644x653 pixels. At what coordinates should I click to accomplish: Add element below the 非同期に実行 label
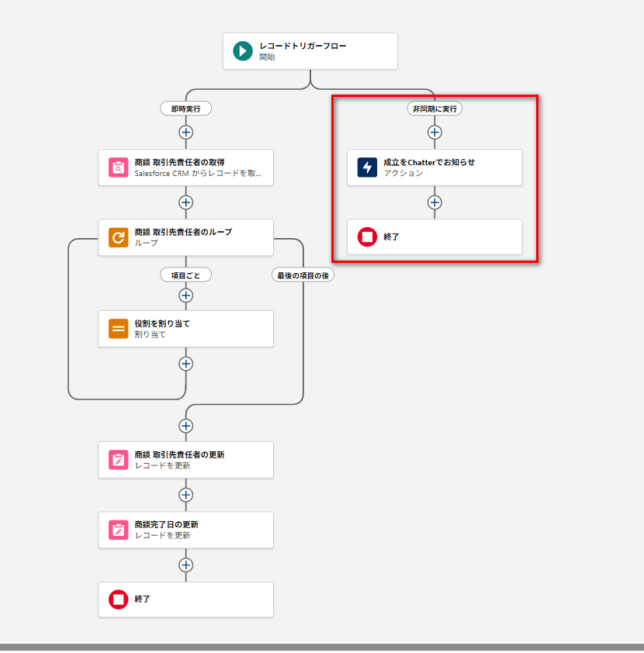click(435, 132)
